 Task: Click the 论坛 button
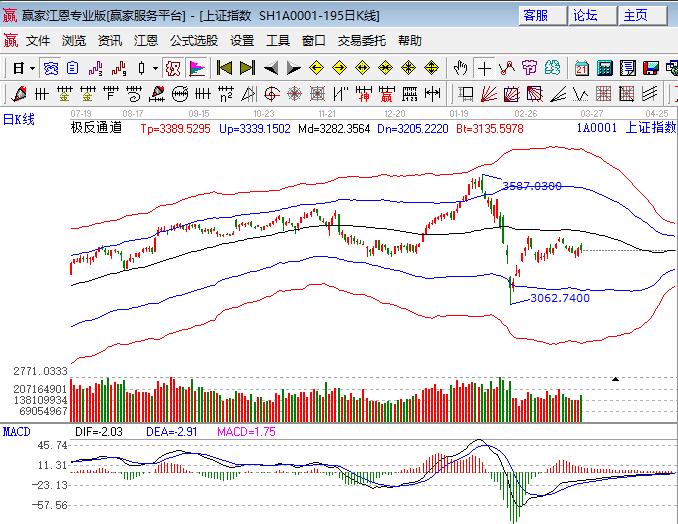click(585, 15)
